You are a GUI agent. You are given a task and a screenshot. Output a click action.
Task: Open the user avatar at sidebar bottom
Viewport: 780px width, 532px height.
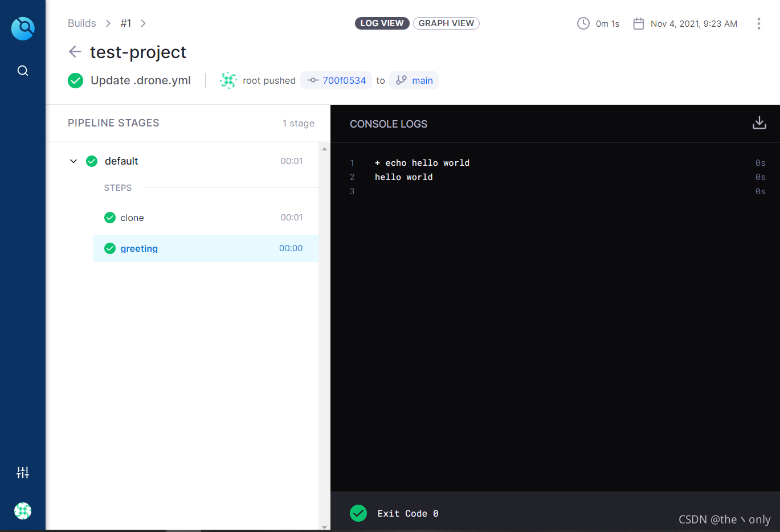23,511
